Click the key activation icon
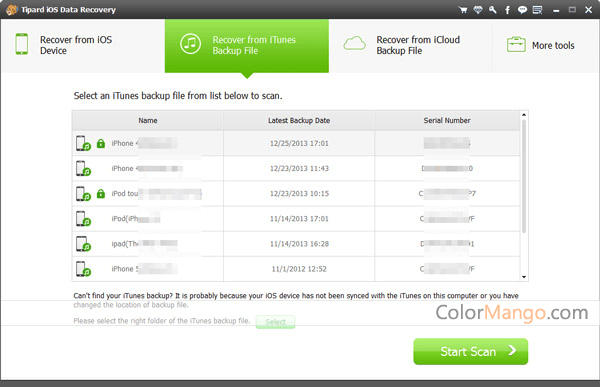The height and width of the screenshot is (387, 600). (492, 10)
